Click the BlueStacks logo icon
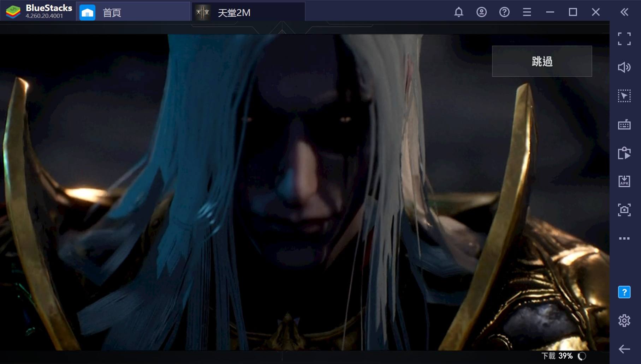 click(x=13, y=12)
